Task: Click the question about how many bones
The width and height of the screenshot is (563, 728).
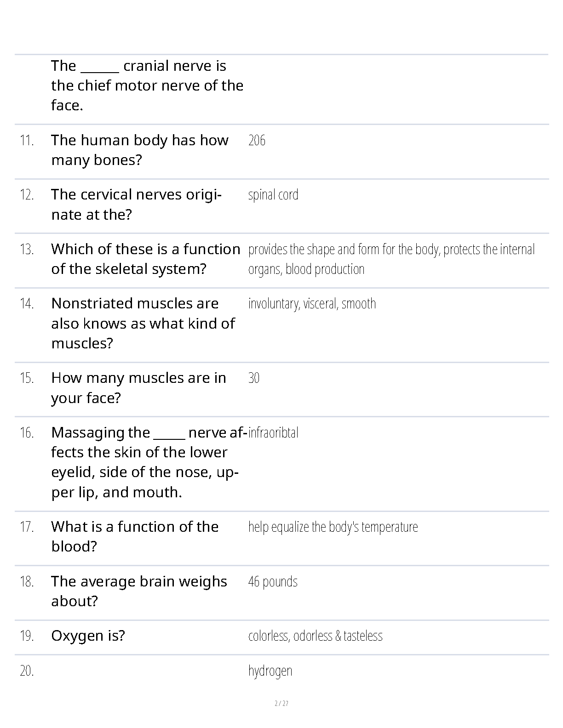Action: pos(140,150)
